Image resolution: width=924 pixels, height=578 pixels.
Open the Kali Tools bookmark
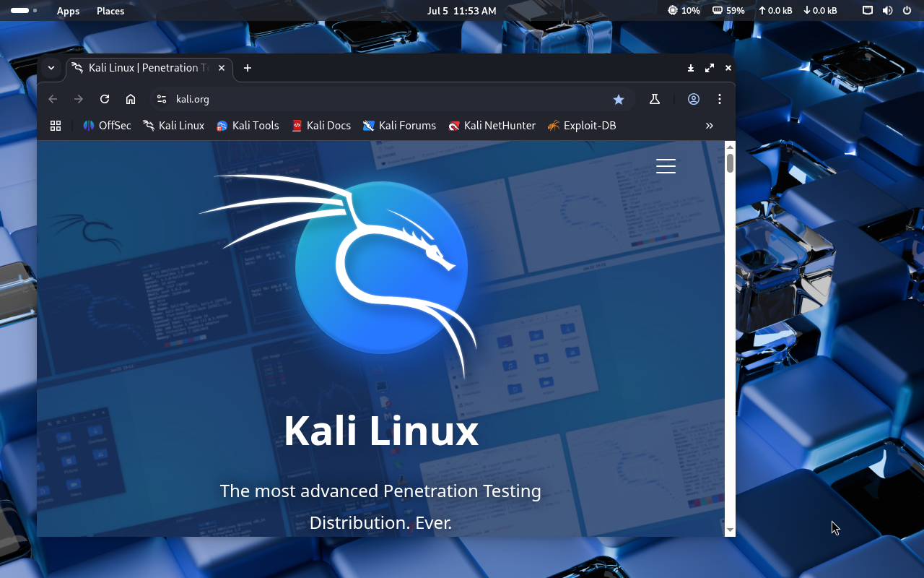tap(248, 126)
